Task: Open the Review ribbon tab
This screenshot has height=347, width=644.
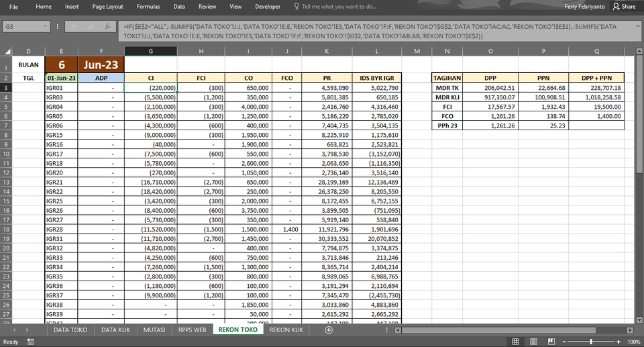Action: pyautogui.click(x=207, y=7)
